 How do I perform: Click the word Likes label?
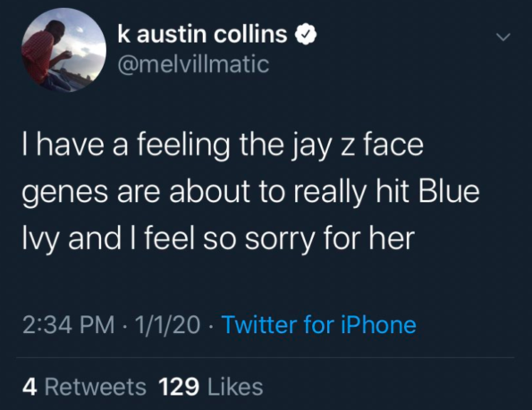click(x=235, y=387)
